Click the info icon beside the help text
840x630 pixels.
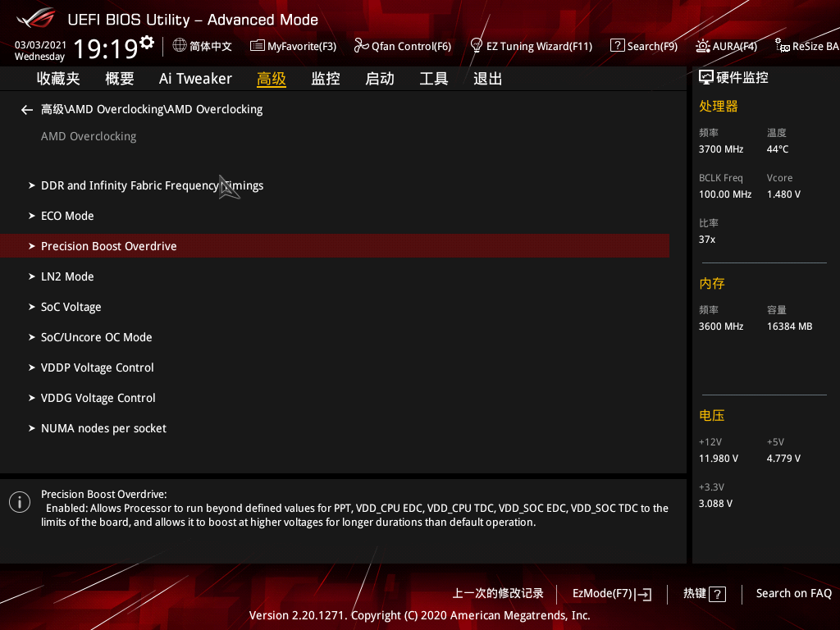coord(19,501)
